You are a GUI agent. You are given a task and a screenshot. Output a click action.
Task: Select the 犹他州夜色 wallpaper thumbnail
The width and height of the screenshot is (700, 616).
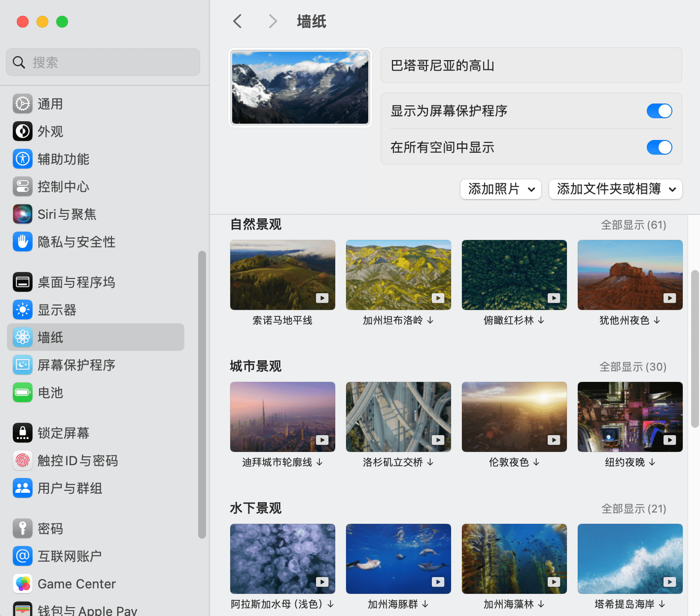[630, 275]
